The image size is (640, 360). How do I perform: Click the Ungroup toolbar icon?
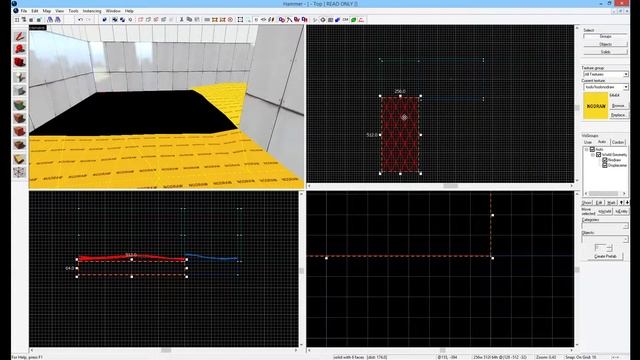point(122,20)
